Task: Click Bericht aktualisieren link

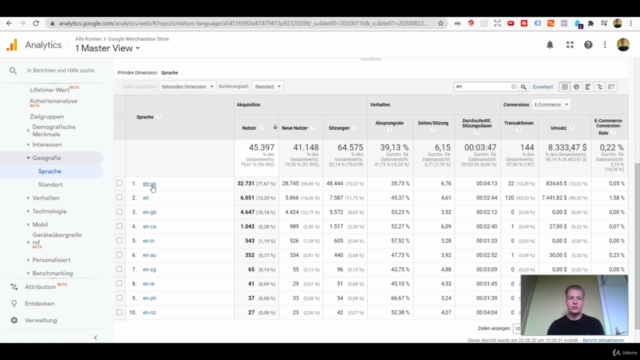Action: tap(603, 340)
